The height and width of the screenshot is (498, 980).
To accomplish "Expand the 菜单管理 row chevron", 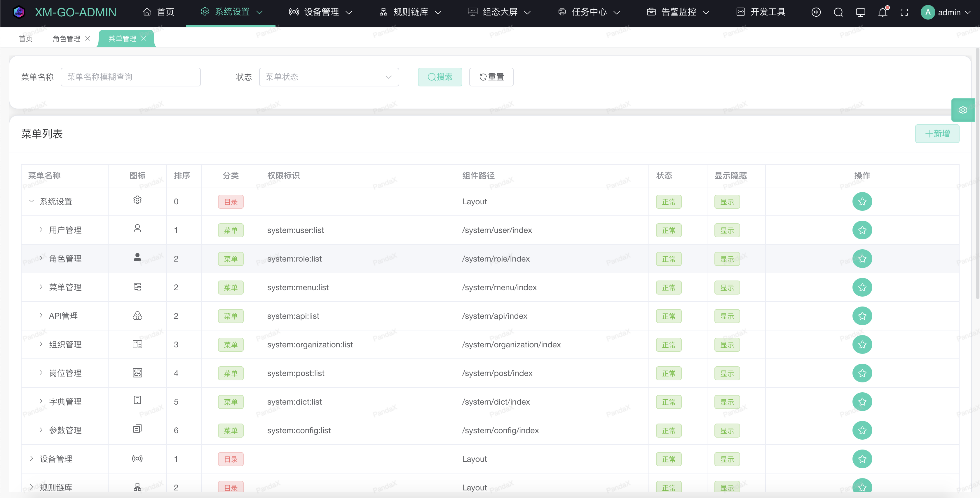I will [x=41, y=287].
